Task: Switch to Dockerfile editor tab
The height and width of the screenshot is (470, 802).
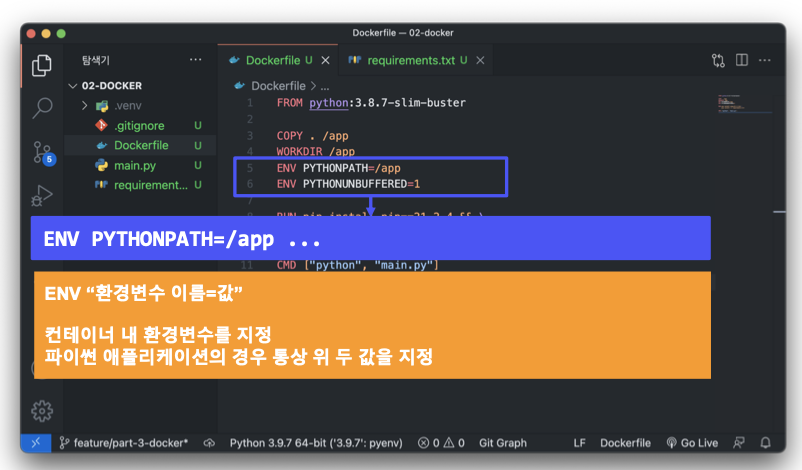Action: [278, 60]
